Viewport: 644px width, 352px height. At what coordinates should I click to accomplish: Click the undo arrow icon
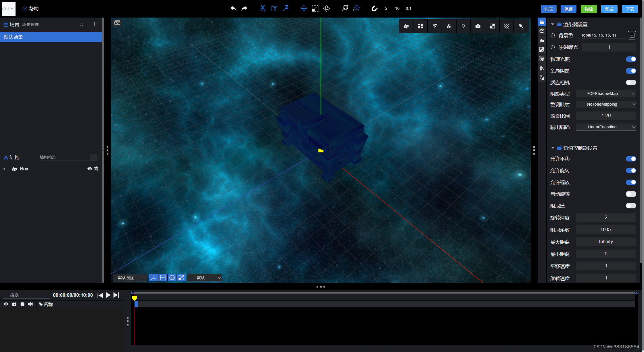pyautogui.click(x=233, y=8)
